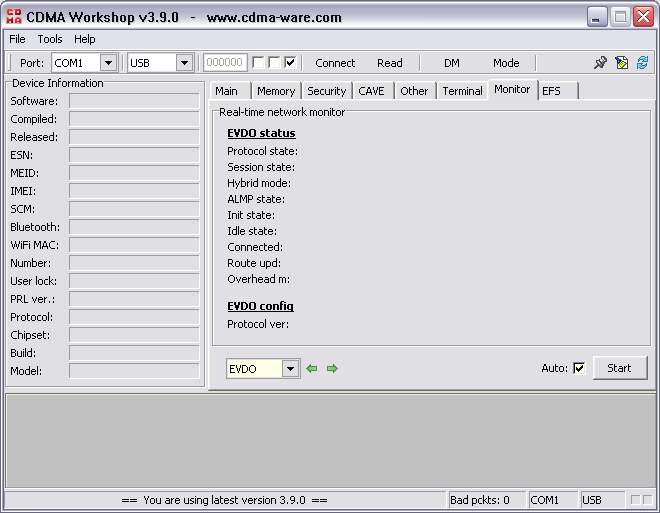The height and width of the screenshot is (513, 660).
Task: Click the 'ALMP state:' label
Action: (256, 199)
